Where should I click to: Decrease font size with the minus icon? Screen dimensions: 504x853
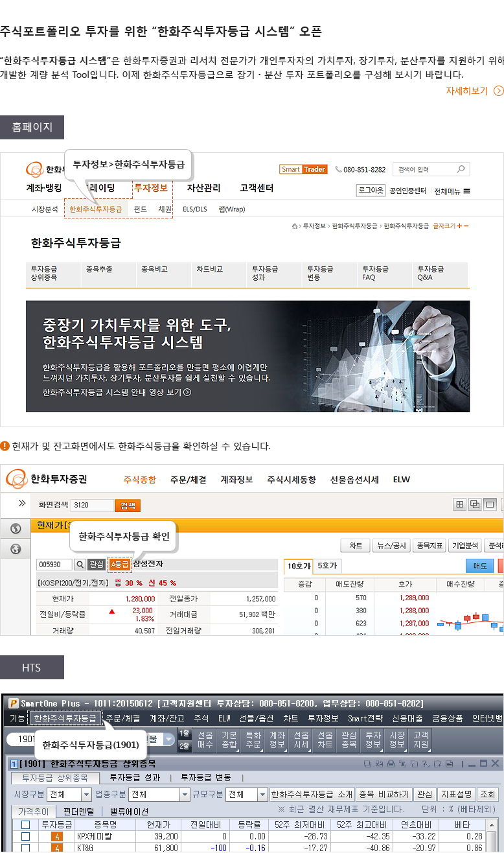[x=466, y=226]
